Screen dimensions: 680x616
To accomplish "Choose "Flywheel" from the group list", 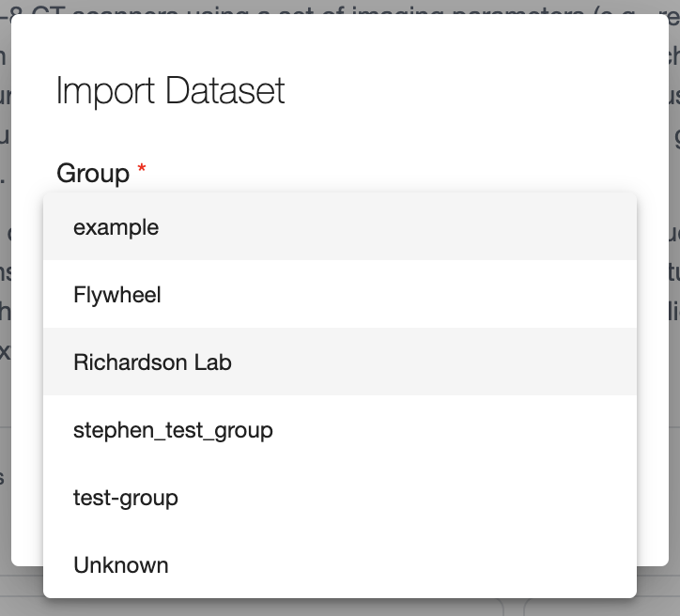I will coord(340,294).
